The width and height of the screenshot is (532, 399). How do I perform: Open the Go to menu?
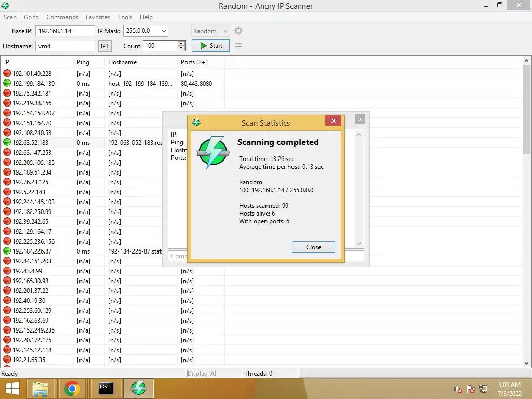point(31,17)
